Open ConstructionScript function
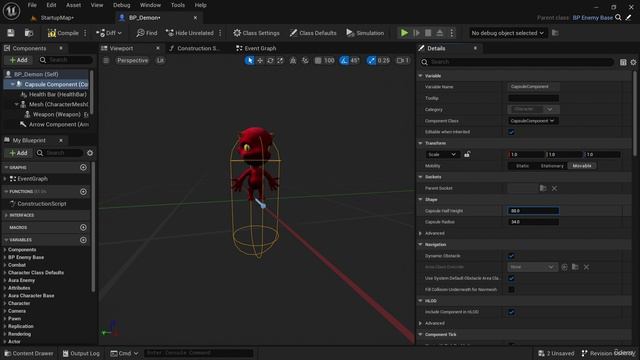 click(41, 204)
